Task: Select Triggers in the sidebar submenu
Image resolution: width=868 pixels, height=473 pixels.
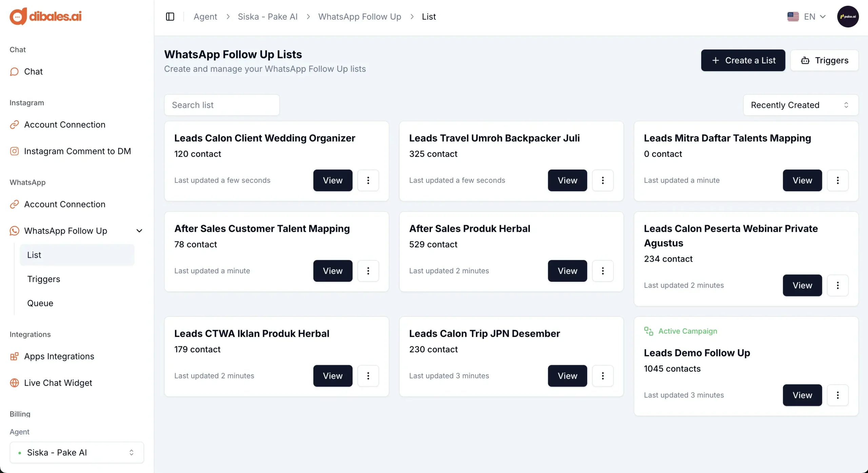Action: tap(44, 279)
